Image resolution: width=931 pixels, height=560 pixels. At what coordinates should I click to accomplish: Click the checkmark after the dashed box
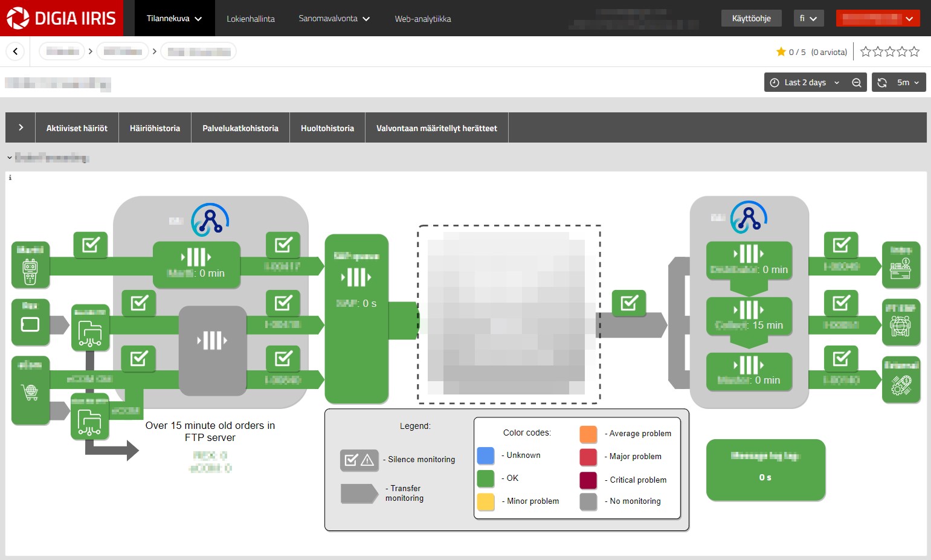(x=629, y=303)
